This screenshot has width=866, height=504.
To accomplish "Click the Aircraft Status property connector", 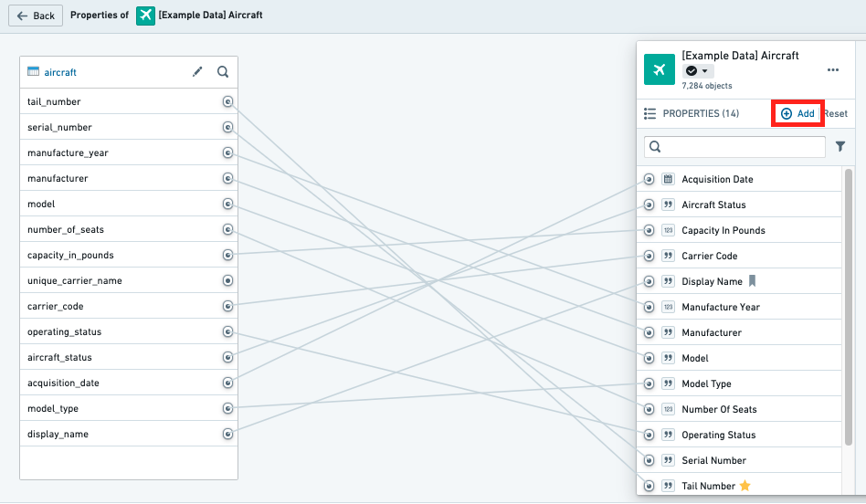I will point(649,205).
